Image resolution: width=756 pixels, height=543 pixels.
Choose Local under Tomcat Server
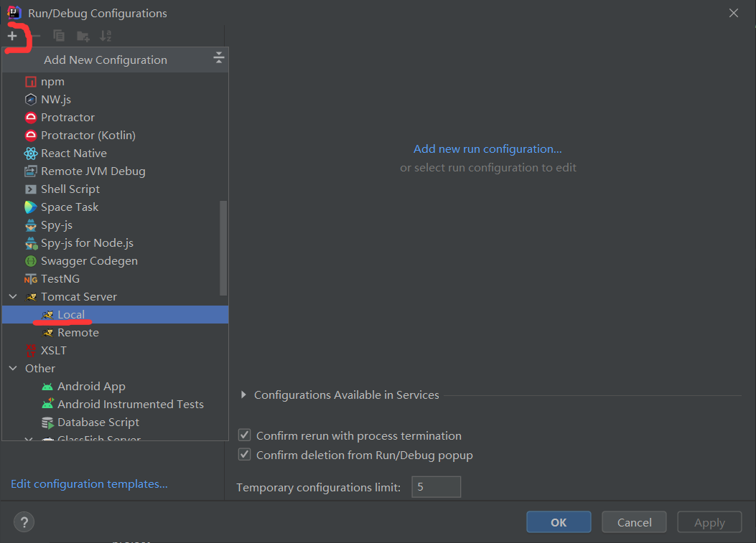[x=116, y=315]
